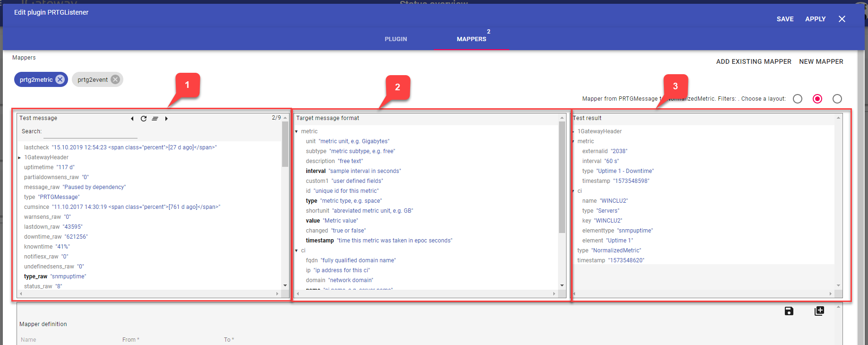Click ADD EXISTING MAPPER

tap(753, 61)
